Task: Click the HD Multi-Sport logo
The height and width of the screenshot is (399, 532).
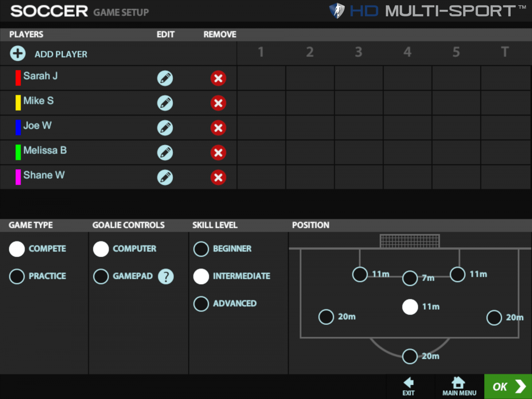Action: (428, 11)
